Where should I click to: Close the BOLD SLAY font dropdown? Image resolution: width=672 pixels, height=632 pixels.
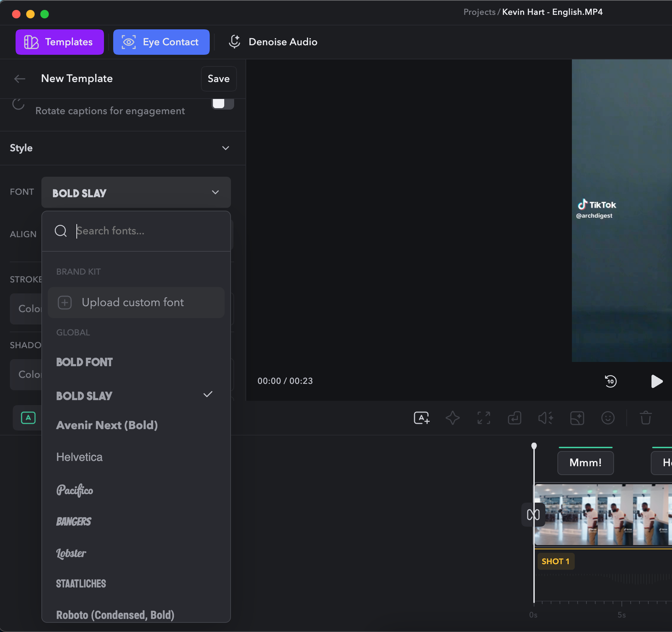pyautogui.click(x=136, y=192)
